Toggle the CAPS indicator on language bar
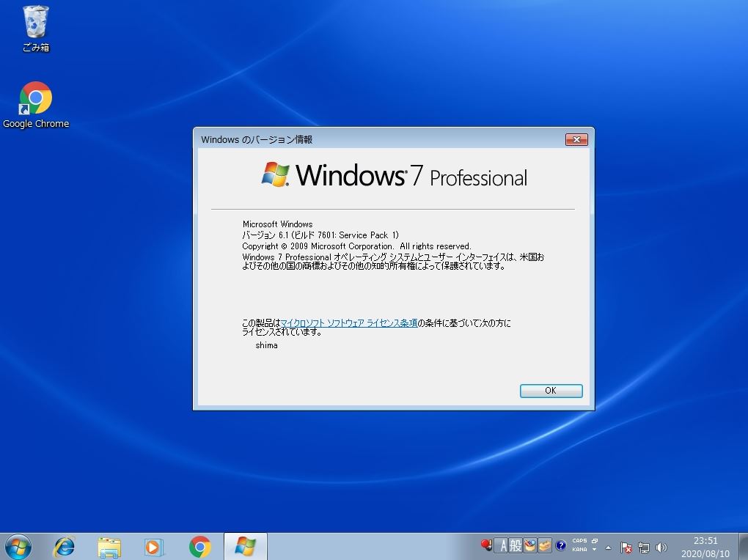The image size is (748, 560). pyautogui.click(x=579, y=541)
